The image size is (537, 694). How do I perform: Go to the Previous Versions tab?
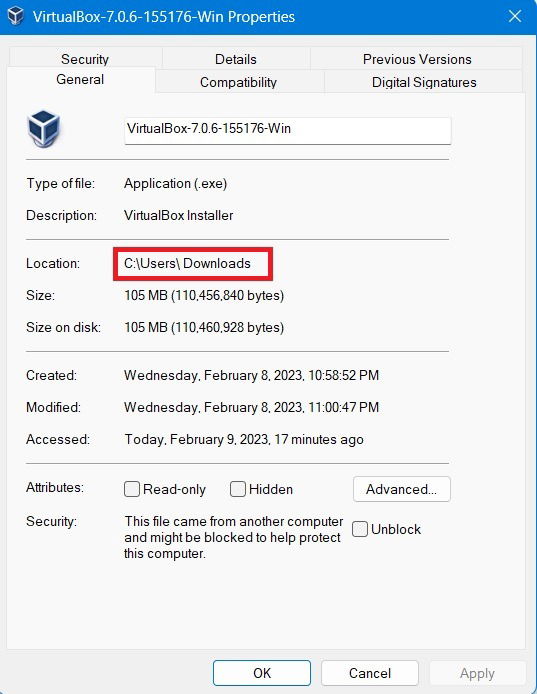click(417, 59)
